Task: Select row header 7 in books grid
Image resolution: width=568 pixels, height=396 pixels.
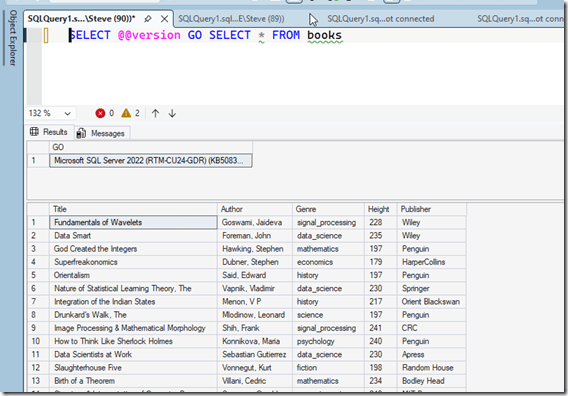Action: tap(38, 301)
